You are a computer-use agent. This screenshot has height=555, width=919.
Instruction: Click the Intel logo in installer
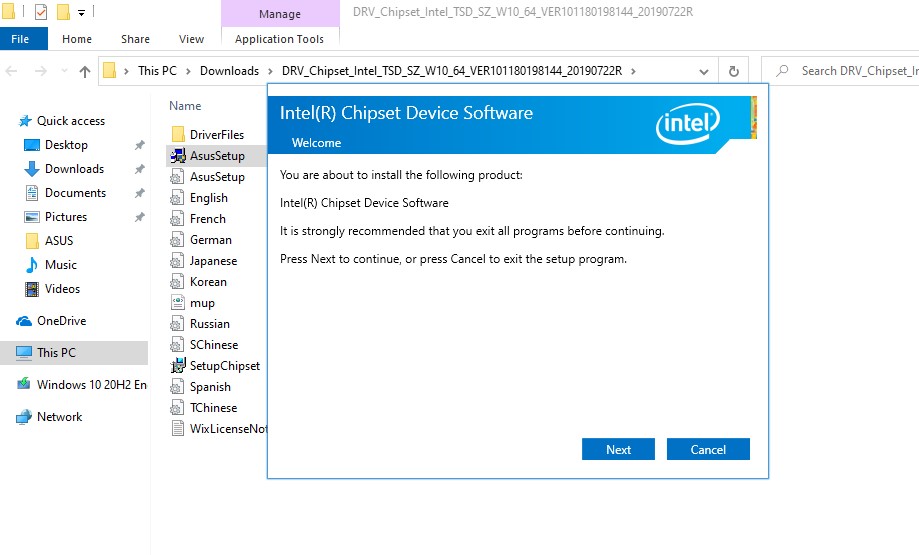point(687,123)
